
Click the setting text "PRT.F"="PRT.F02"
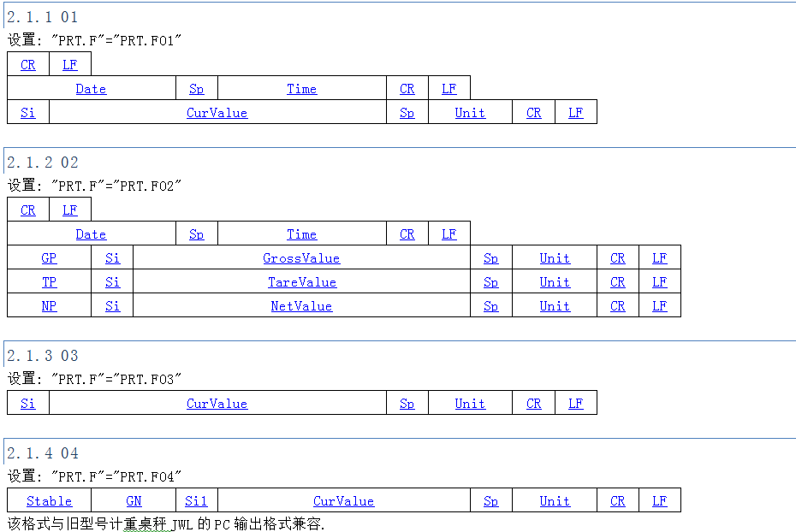116,186
